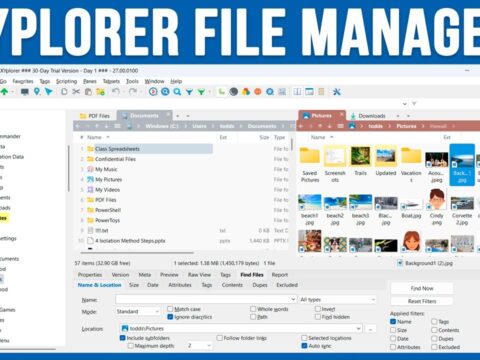Click the Paste clipboard toolbar icon
This screenshot has height=360, width=480.
pos(88,92)
